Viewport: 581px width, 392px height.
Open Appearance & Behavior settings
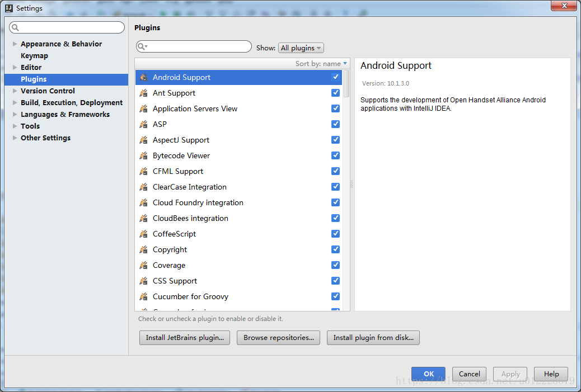(61, 44)
